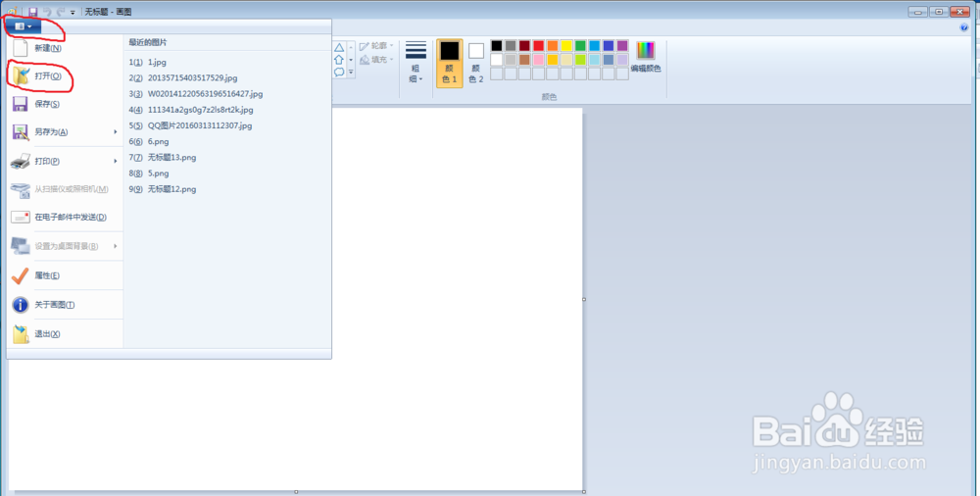Pick the purple color swatch
Image resolution: width=980 pixels, height=496 pixels.
point(622,46)
